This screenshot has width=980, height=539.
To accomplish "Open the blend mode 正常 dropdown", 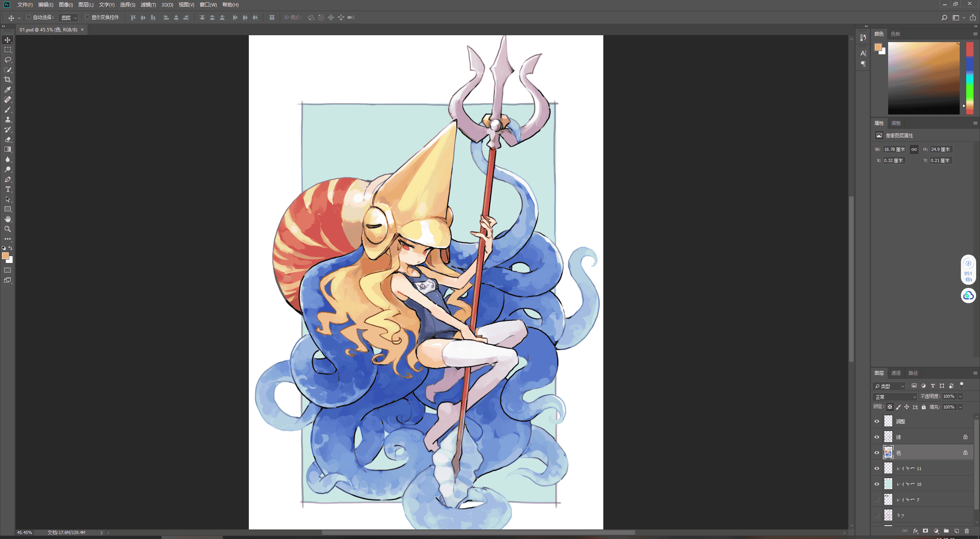I will pyautogui.click(x=895, y=397).
